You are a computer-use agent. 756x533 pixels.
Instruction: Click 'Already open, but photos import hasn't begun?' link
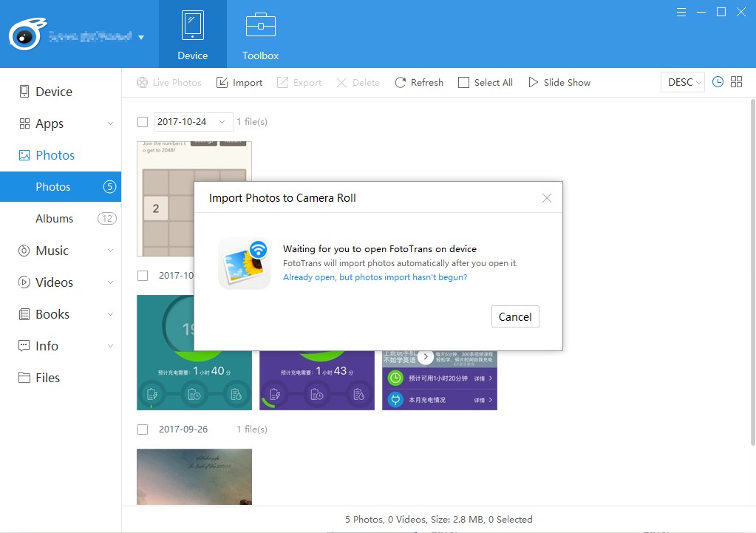375,277
